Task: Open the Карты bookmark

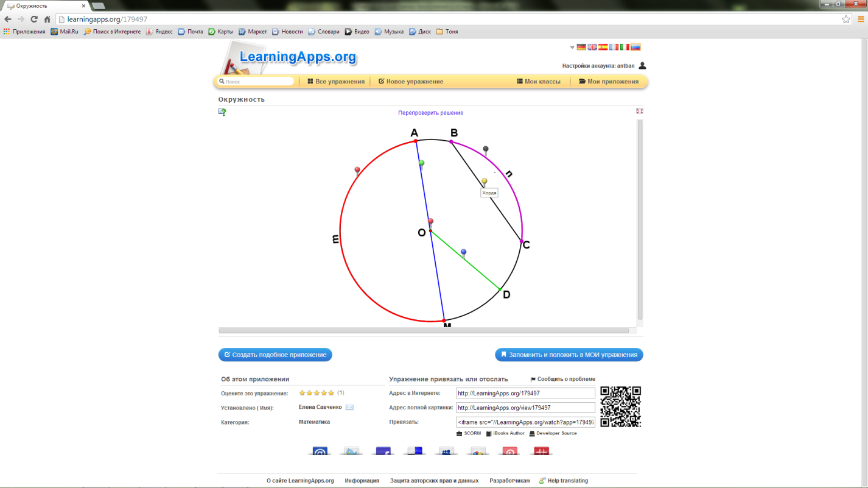Action: [221, 32]
